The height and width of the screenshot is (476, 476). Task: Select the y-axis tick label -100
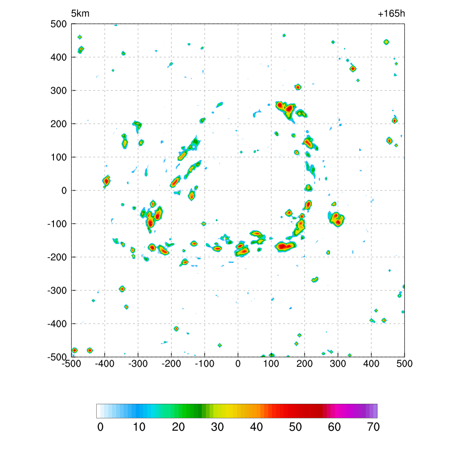57,224
